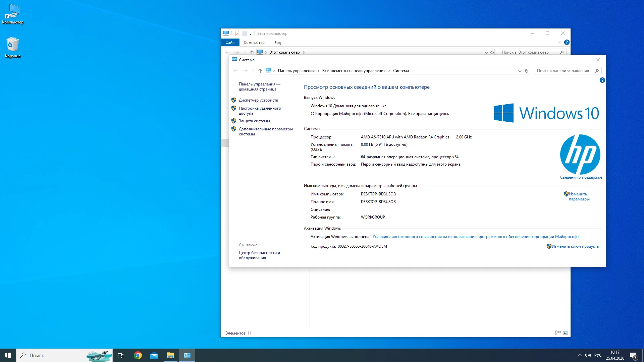
Task: Open the Mail app on the taskbar
Action: pyautogui.click(x=154, y=355)
